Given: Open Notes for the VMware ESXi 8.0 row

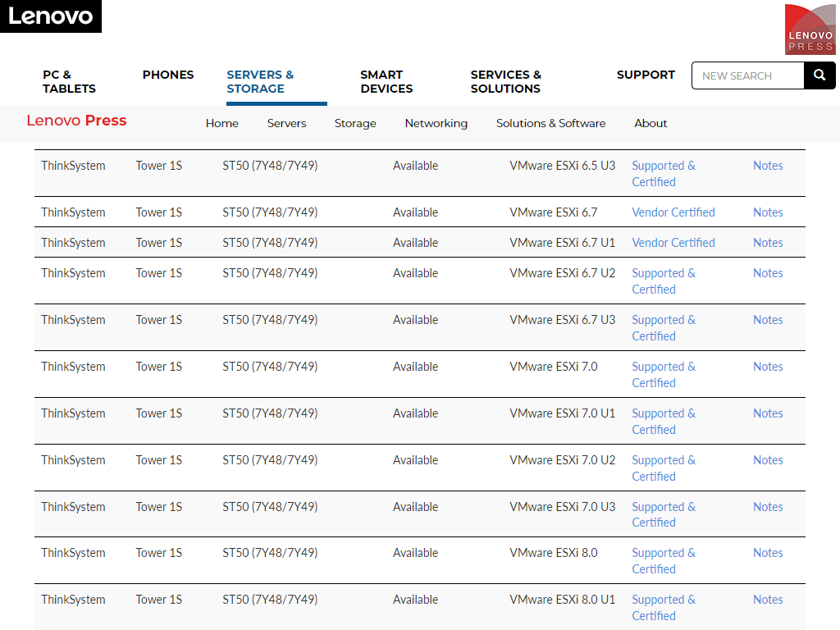Looking at the screenshot, I should pyautogui.click(x=768, y=553).
